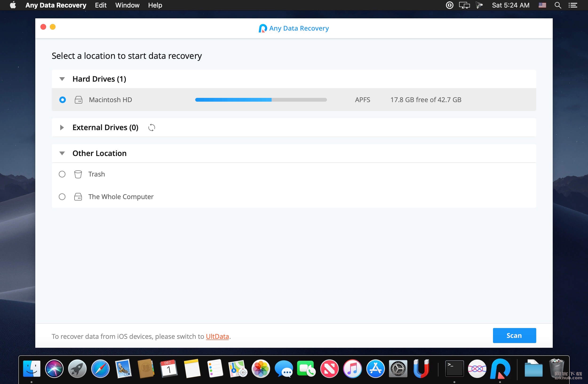Viewport: 588px width, 384px height.
Task: Open Messages from the dock
Action: [x=284, y=369]
